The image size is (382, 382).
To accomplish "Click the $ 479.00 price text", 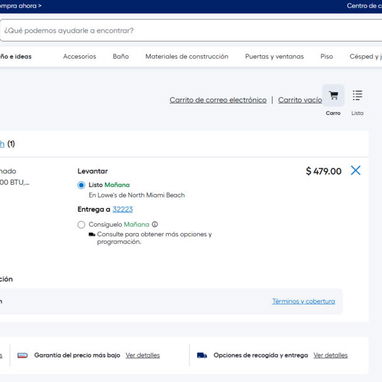I will 324,171.
